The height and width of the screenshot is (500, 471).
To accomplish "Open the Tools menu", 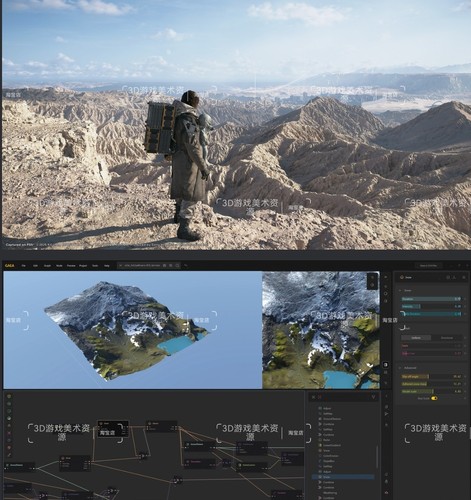I will pyautogui.click(x=95, y=266).
